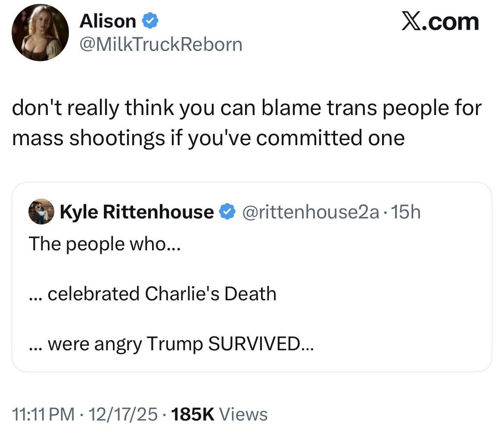Image resolution: width=504 pixels, height=433 pixels.
Task: Open the quoted tweet card's empty area
Action: pos(388,302)
